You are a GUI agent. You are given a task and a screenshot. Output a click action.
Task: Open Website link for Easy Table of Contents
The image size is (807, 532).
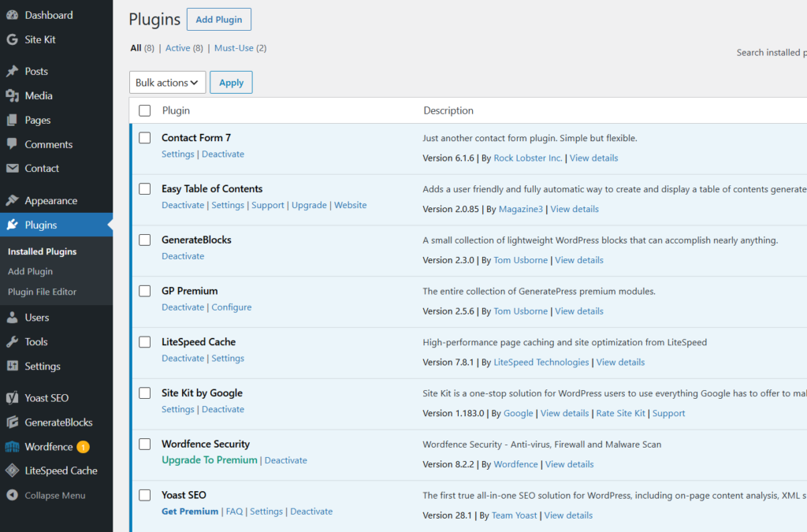click(351, 205)
